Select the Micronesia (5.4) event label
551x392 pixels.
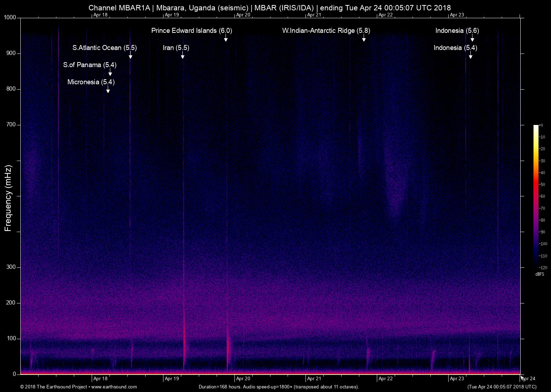(91, 82)
